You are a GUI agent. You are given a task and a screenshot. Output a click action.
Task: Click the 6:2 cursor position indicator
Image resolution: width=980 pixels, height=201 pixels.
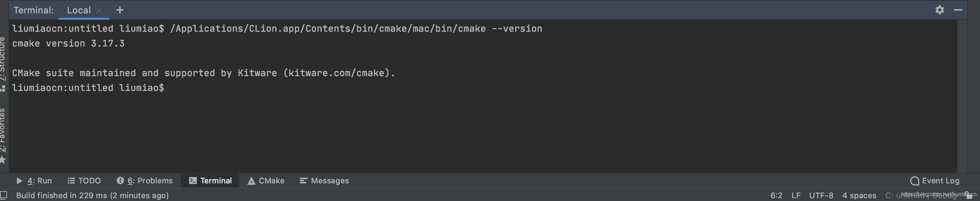coord(776,195)
